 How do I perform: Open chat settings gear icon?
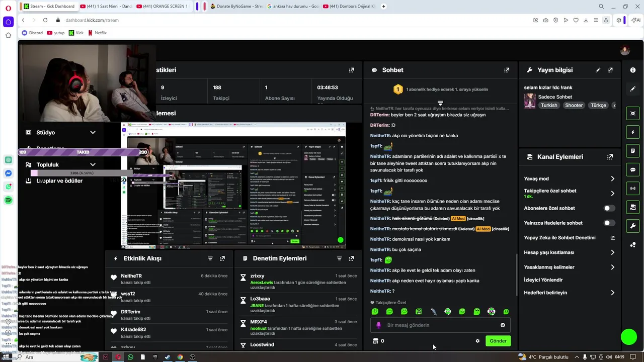coord(477,341)
